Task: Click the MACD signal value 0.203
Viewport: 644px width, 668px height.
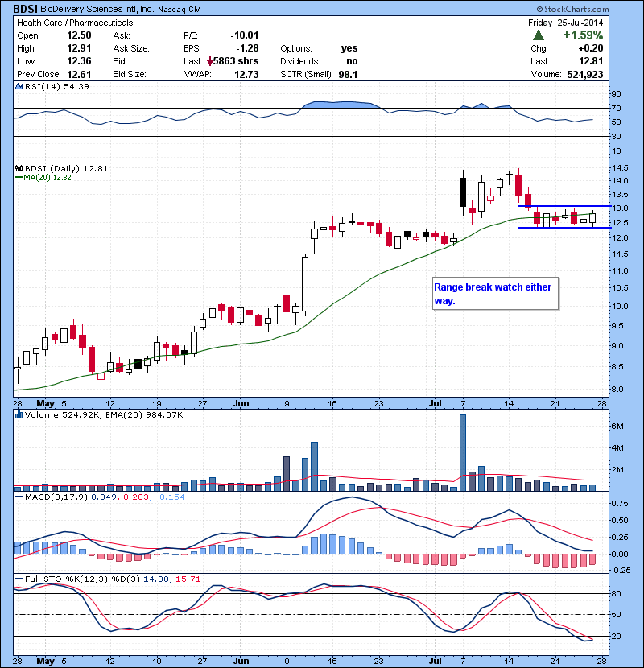Action: (x=136, y=497)
